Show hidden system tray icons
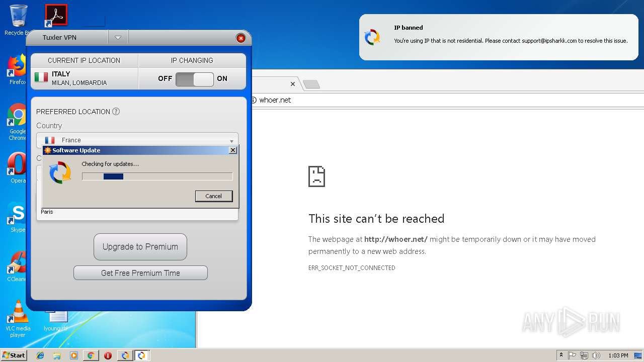The height and width of the screenshot is (362, 644). pos(561,355)
